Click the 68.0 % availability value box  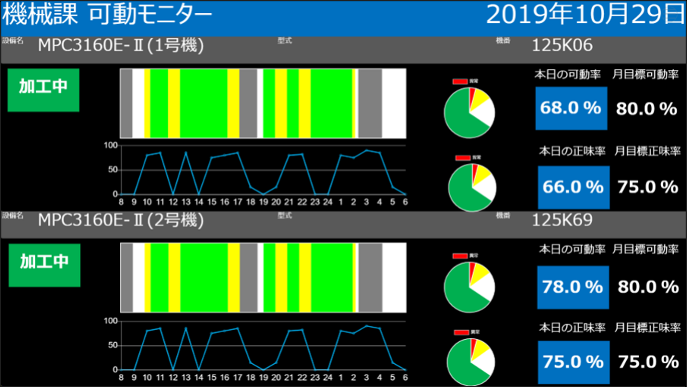[x=571, y=108]
